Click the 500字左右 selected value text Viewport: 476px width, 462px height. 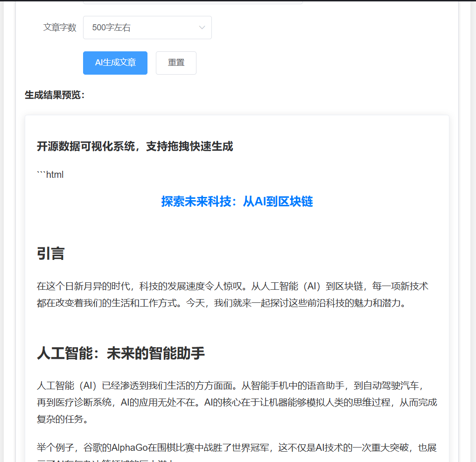[112, 28]
